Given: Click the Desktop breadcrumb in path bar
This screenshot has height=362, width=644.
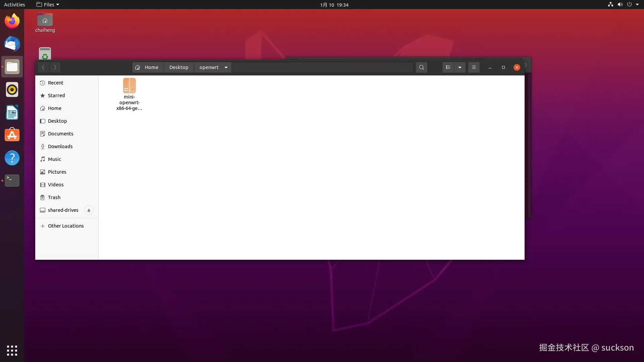Looking at the screenshot, I should tap(178, 67).
